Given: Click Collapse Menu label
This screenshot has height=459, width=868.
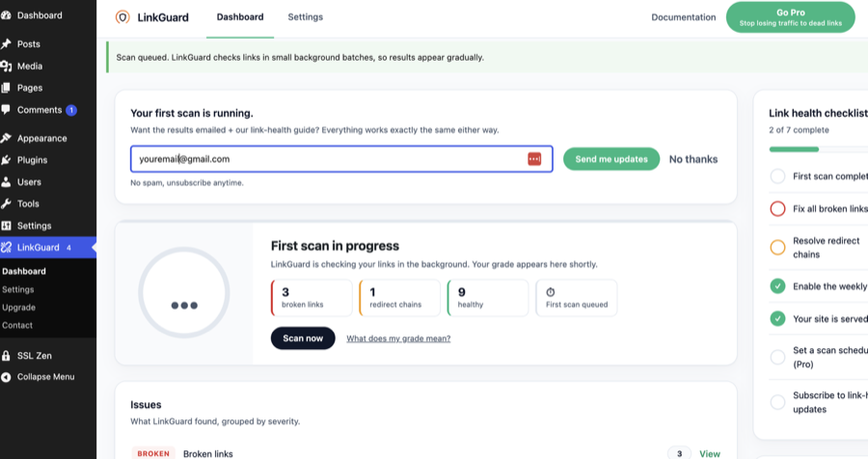Looking at the screenshot, I should (45, 377).
